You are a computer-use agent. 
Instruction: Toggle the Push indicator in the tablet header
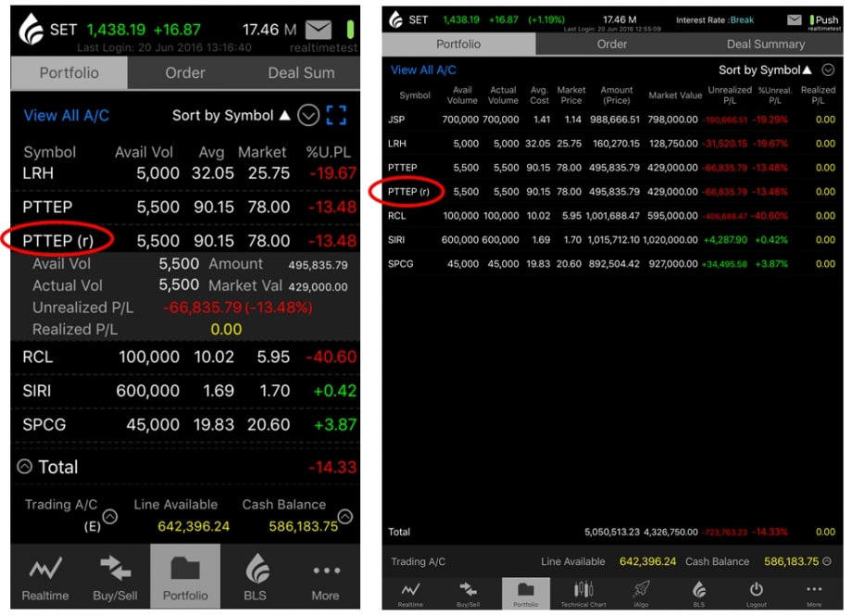(x=822, y=19)
